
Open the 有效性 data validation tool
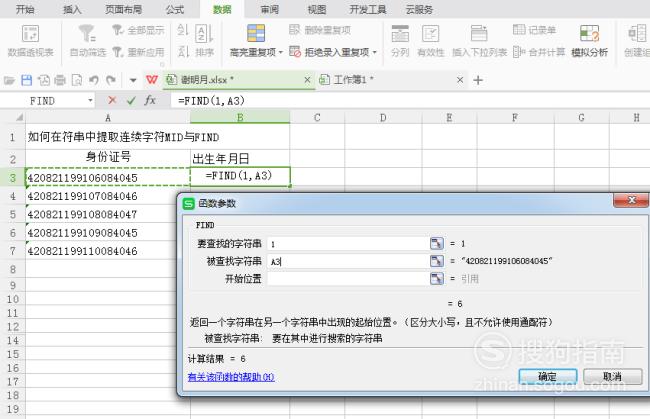click(430, 40)
